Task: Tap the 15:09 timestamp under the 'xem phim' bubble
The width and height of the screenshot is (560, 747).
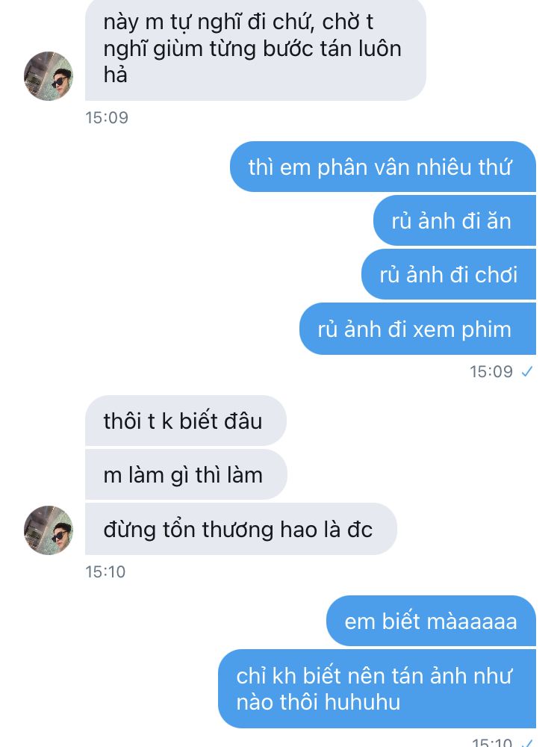Action: point(491,371)
